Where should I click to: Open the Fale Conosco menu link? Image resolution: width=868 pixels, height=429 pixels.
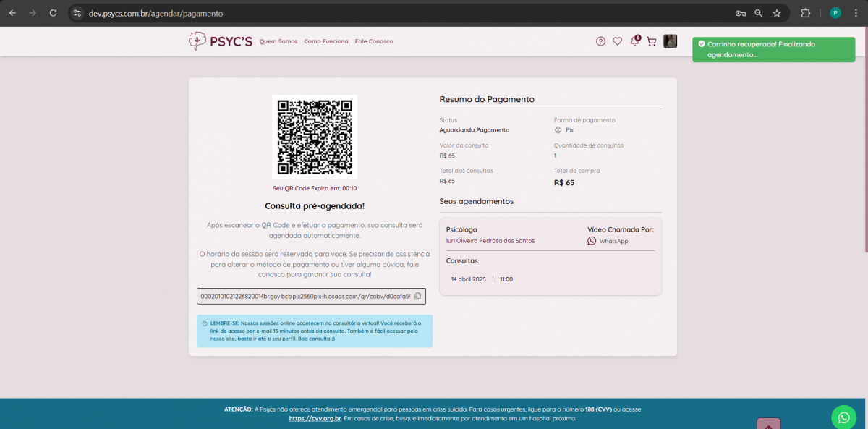374,41
